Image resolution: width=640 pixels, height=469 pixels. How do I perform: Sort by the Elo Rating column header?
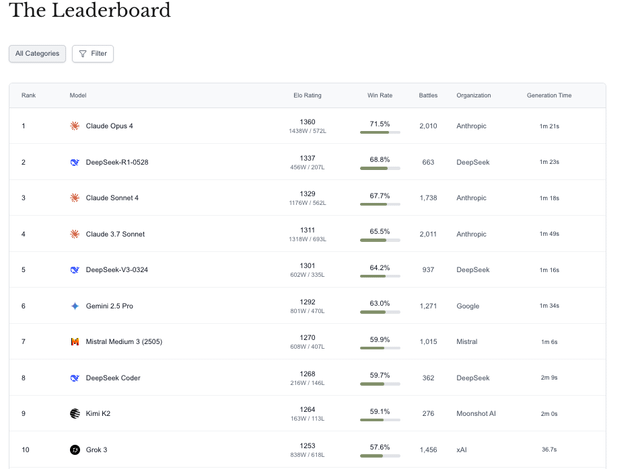[307, 95]
